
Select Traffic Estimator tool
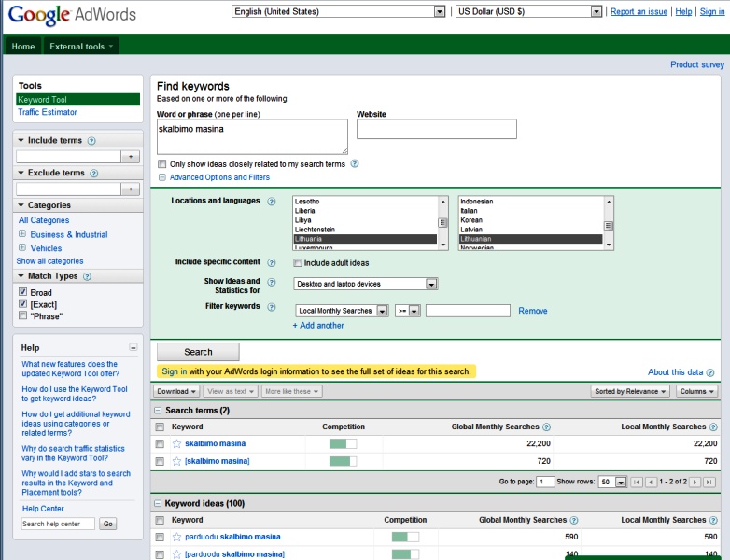coord(47,112)
